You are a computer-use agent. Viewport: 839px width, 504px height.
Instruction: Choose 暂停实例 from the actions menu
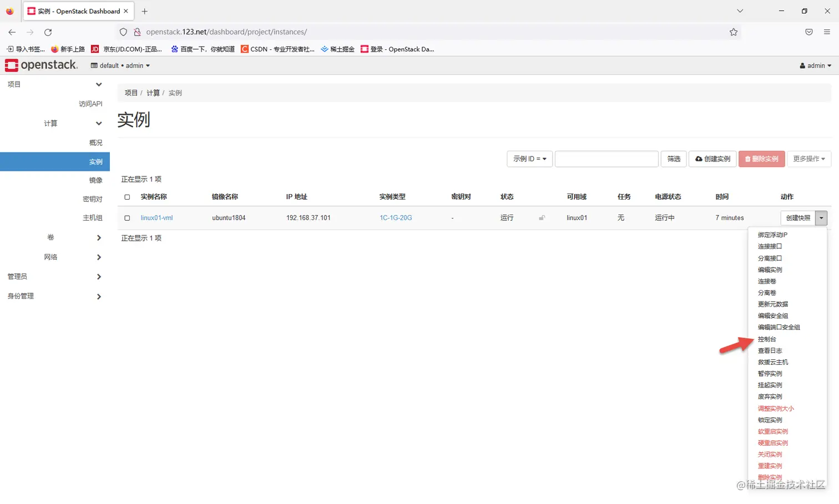point(770,374)
